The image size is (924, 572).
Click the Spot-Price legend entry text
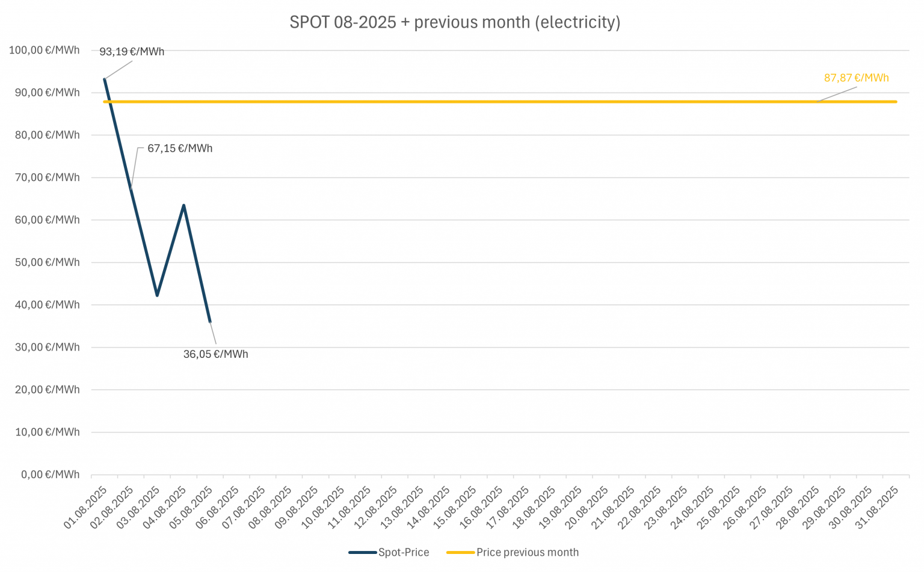(404, 552)
